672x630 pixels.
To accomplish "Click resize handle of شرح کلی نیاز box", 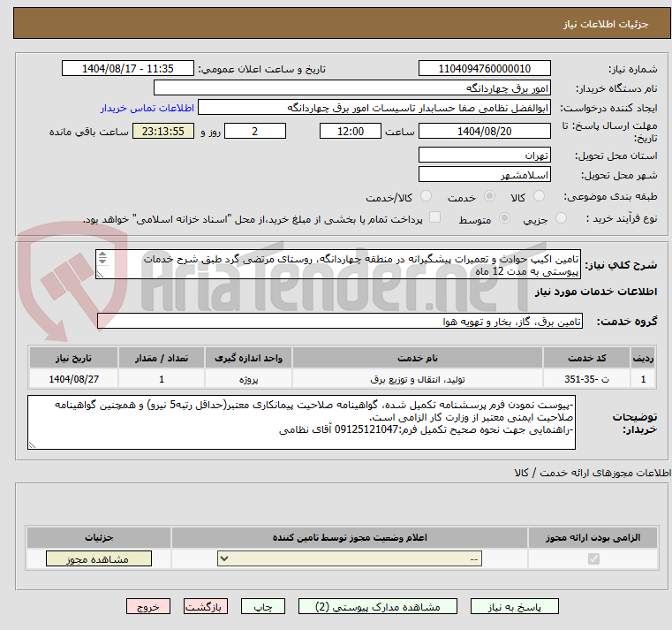I will (101, 275).
